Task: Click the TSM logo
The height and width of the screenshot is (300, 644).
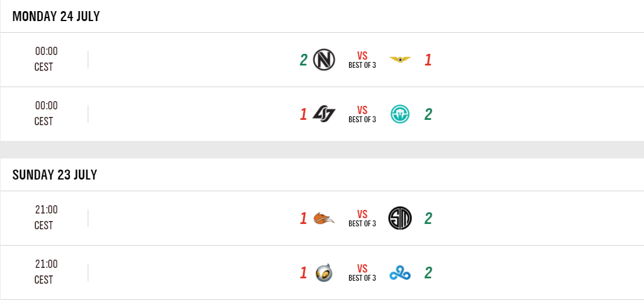Action: pos(400,219)
